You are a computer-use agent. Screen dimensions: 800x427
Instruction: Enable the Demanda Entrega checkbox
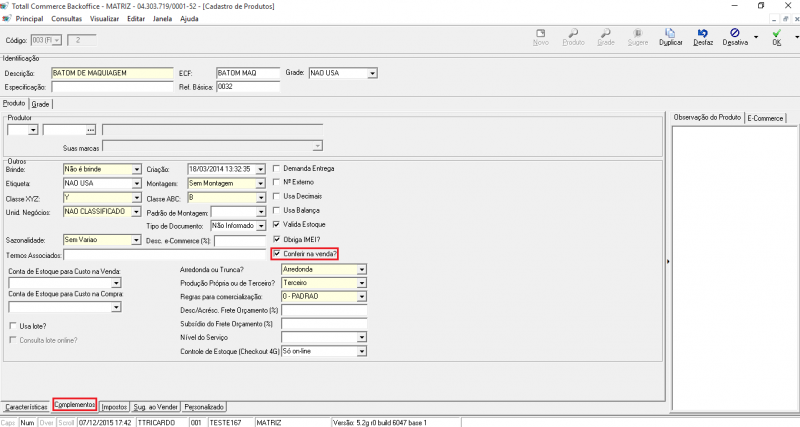point(278,169)
